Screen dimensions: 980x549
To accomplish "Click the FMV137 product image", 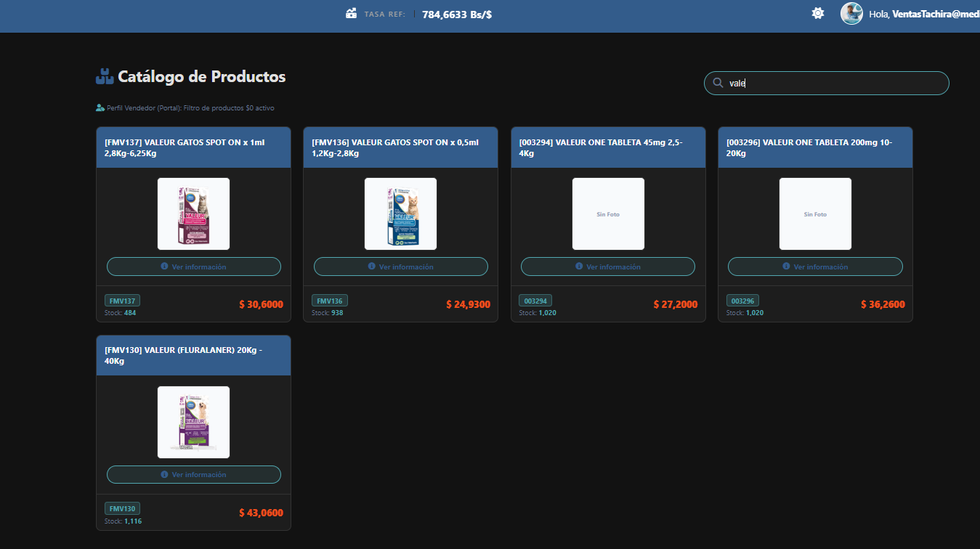I will point(194,213).
